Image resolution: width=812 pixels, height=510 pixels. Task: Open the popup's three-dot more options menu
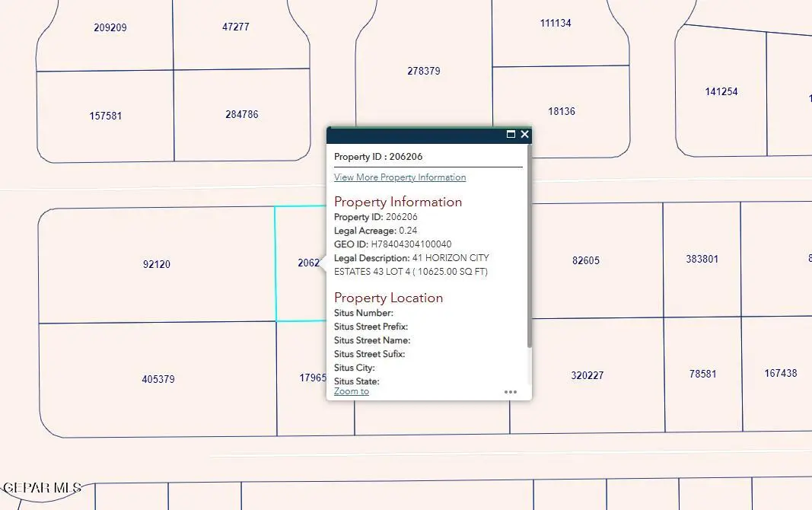[510, 392]
